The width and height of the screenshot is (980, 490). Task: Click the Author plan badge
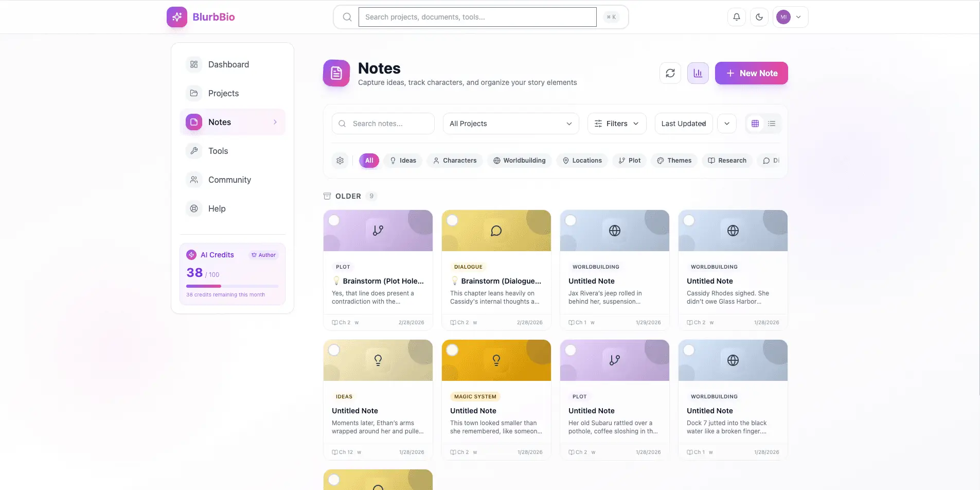(x=263, y=255)
